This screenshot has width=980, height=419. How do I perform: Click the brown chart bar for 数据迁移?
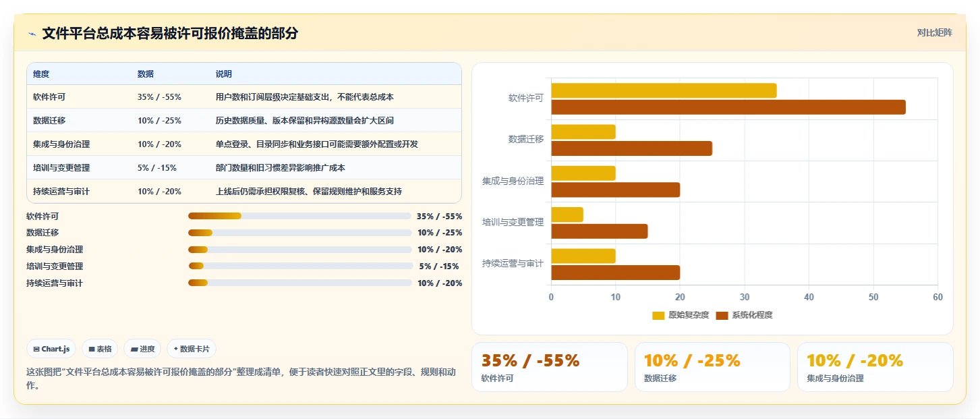point(631,148)
